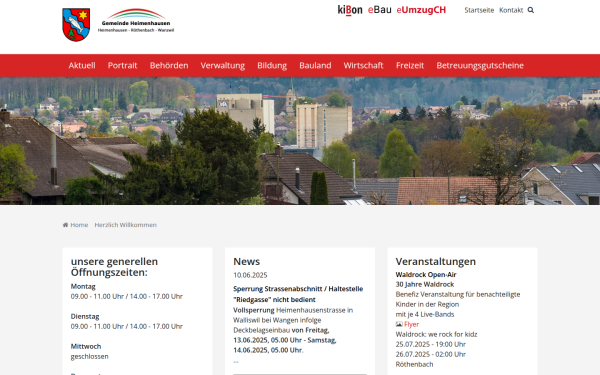Click the image icon beside Flyer
600x375 pixels.
[x=399, y=324]
